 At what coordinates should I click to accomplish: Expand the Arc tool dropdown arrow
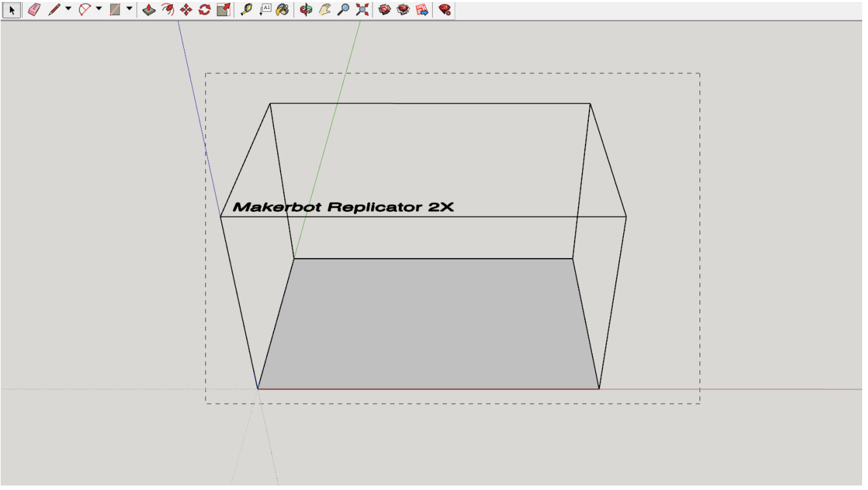[x=98, y=9]
